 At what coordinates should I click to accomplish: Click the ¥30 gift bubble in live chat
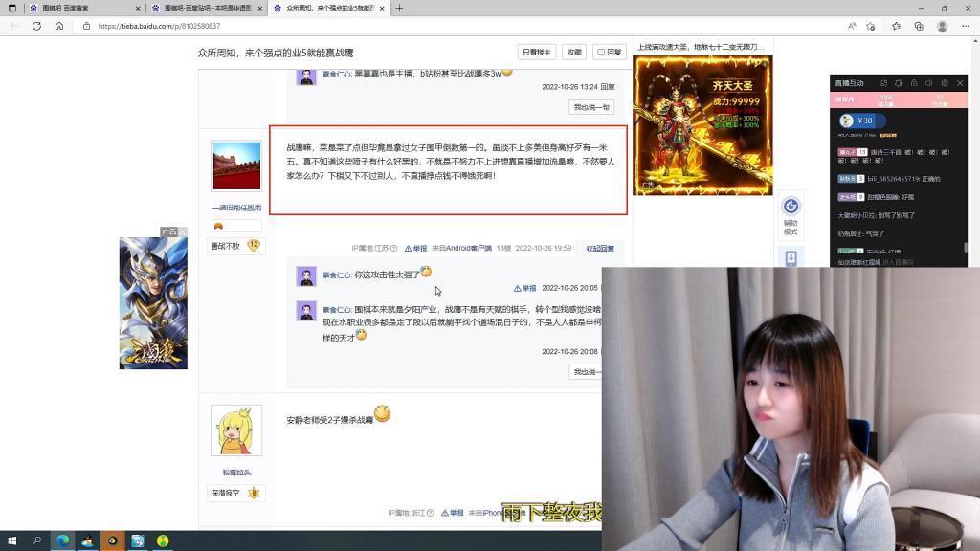[864, 120]
